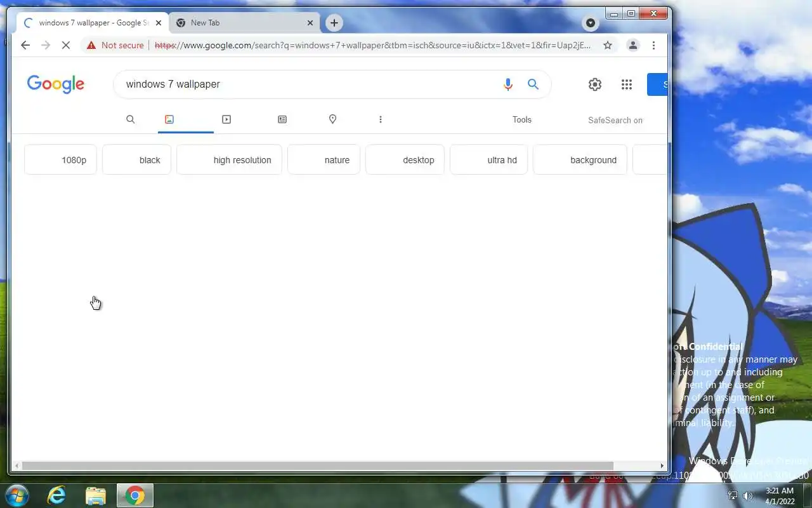
Task: Open Windows Explorer from the taskbar
Action: click(x=95, y=495)
